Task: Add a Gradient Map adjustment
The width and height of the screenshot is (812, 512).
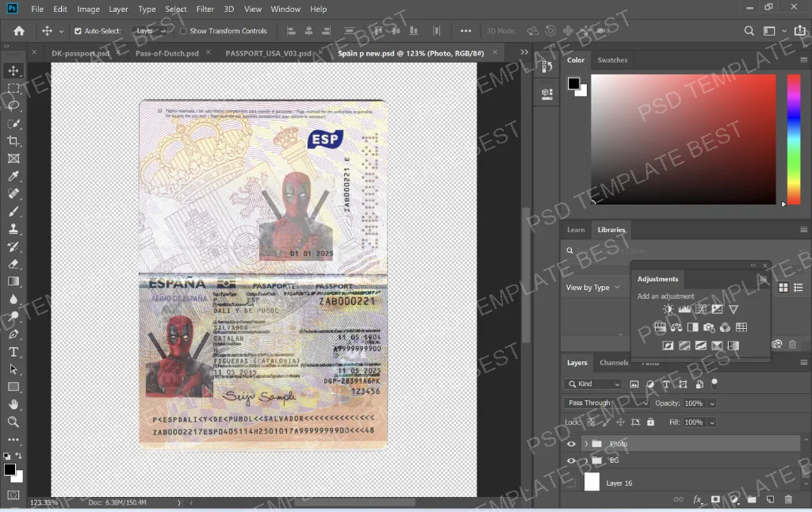Action: [x=733, y=346]
